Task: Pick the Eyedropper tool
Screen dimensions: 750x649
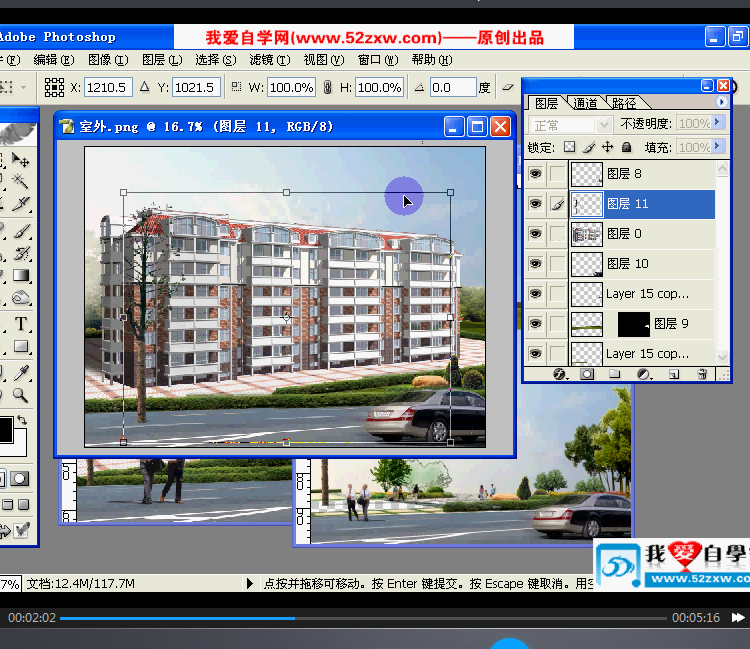Action: click(x=21, y=372)
